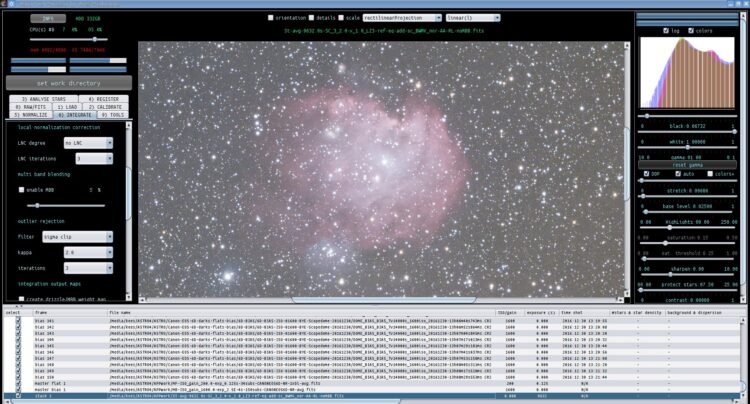Click the set work directory button

(x=69, y=83)
